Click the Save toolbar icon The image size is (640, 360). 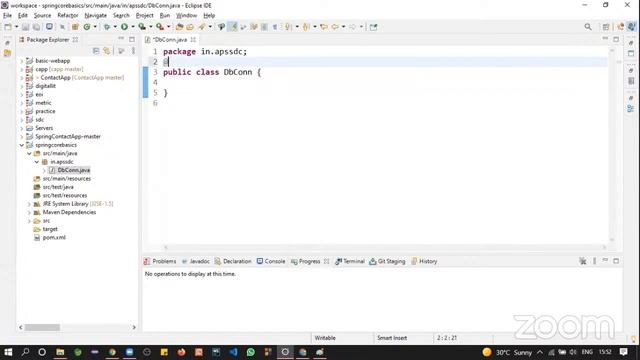[x=25, y=27]
